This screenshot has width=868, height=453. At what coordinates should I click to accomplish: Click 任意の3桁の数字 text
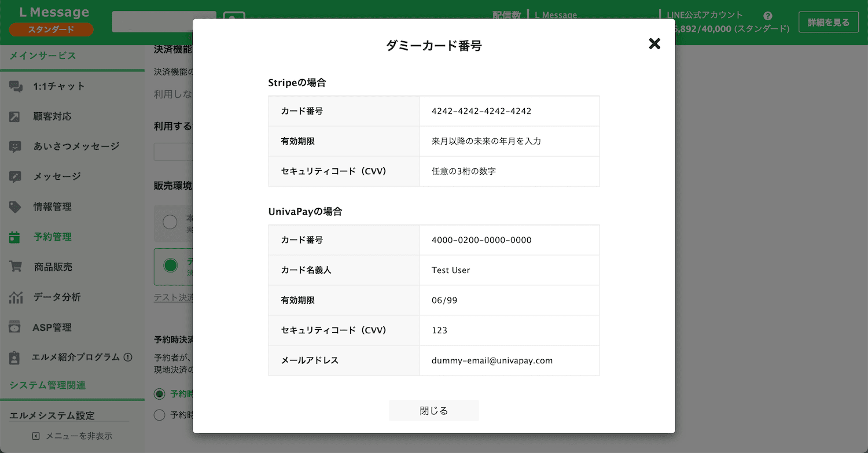click(464, 171)
